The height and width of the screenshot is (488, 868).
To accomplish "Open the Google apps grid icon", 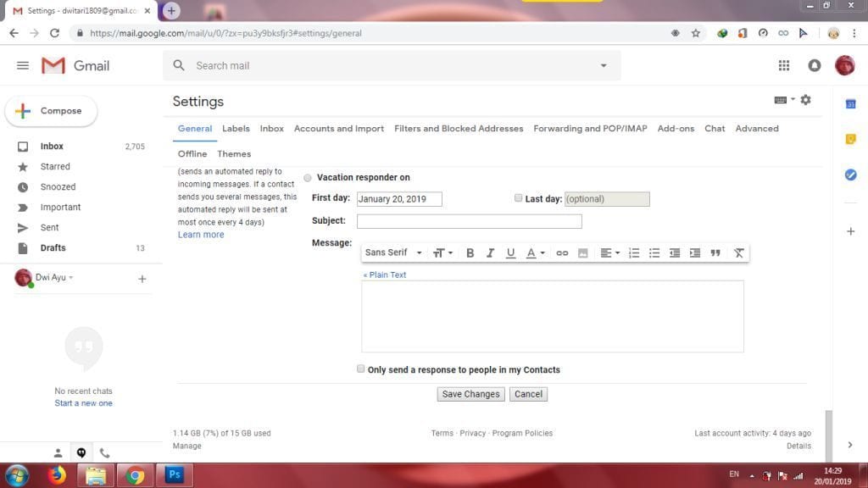I will tap(784, 65).
